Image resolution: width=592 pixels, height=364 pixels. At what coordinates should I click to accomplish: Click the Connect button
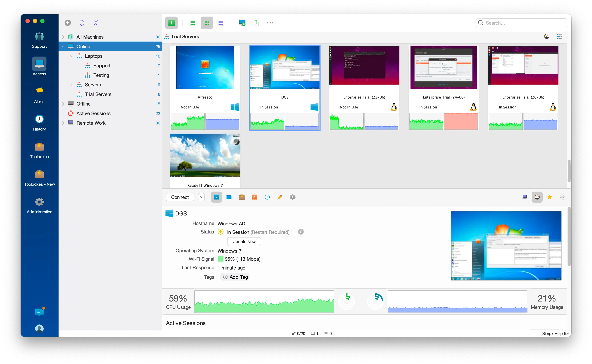coord(180,197)
